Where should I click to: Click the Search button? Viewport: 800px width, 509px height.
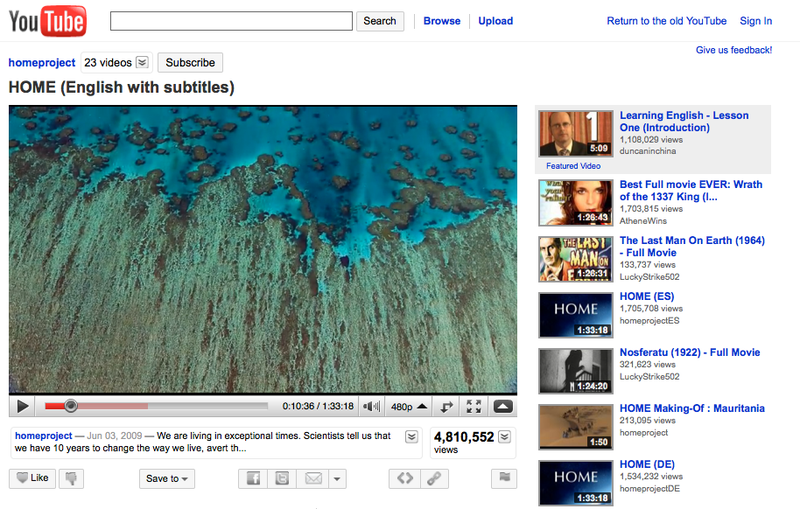tap(380, 21)
